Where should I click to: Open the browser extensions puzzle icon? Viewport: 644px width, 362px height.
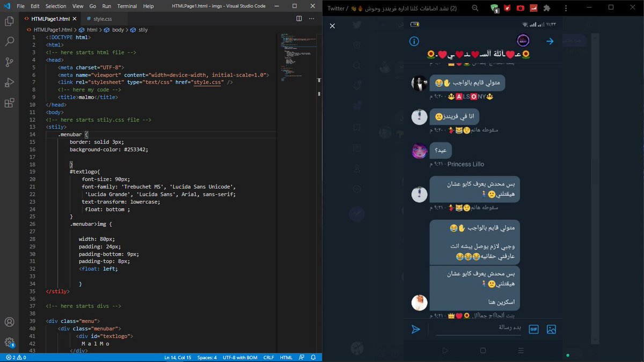tap(547, 8)
